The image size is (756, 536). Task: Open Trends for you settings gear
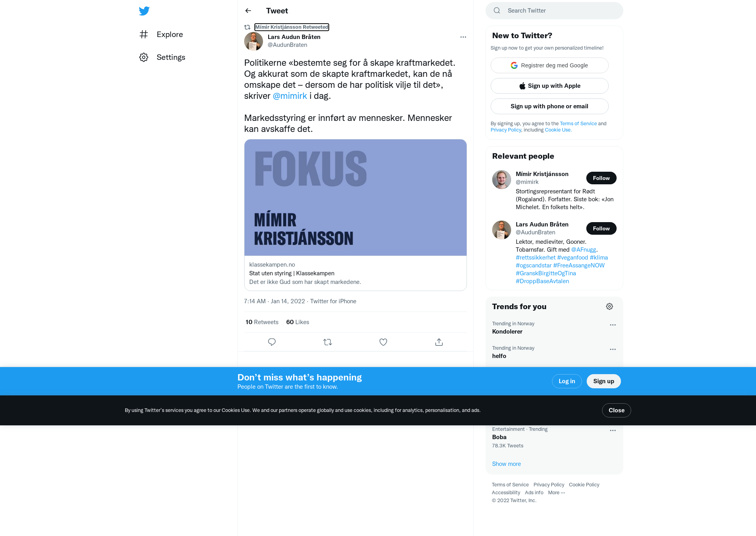pos(610,306)
